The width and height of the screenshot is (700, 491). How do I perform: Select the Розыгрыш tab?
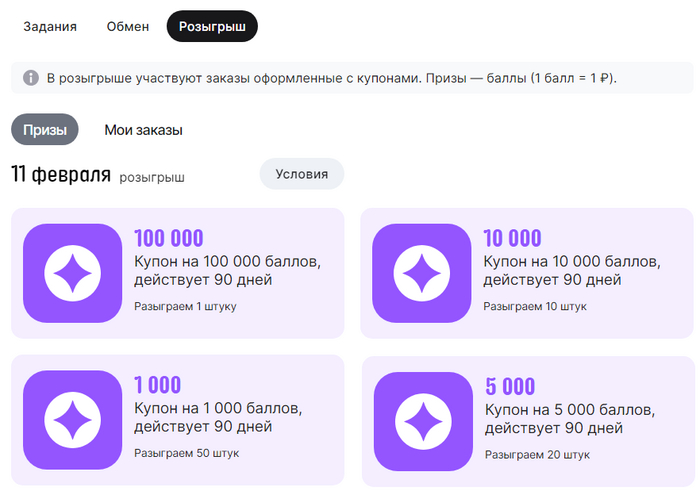(x=212, y=27)
